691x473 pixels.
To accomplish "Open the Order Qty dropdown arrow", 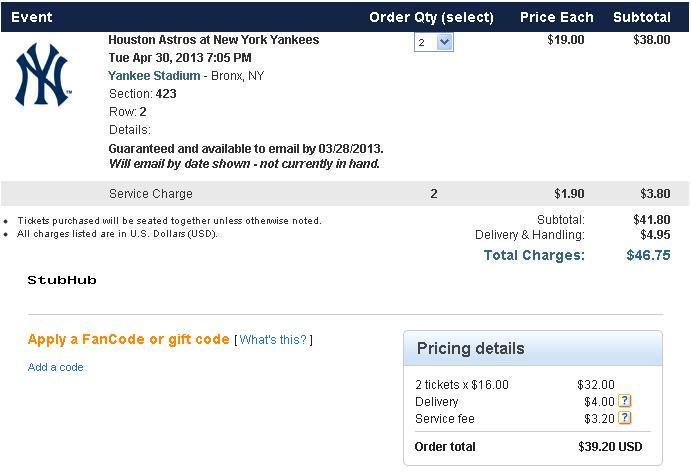I will [x=445, y=42].
